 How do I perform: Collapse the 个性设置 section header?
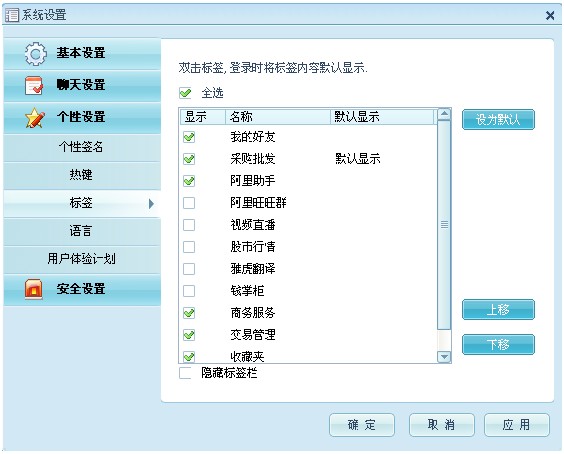pyautogui.click(x=82, y=118)
